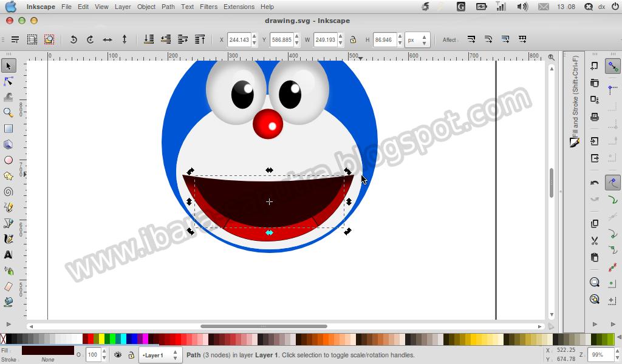Select the 3D Box tool
Screen dimensions: 622x364
tap(9, 144)
